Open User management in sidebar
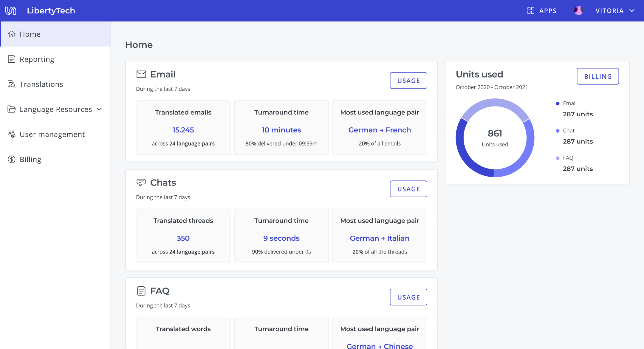The height and width of the screenshot is (349, 644). coord(55,134)
